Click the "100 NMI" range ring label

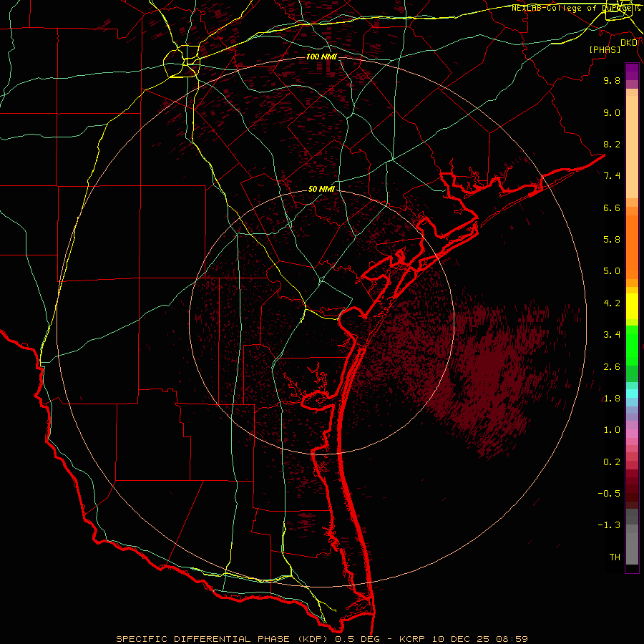pyautogui.click(x=321, y=57)
